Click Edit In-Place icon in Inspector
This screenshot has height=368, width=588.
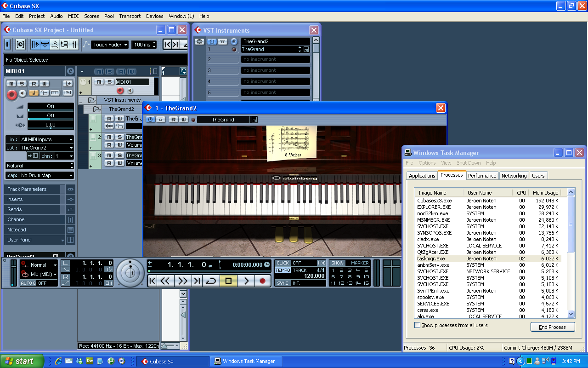coord(68,93)
